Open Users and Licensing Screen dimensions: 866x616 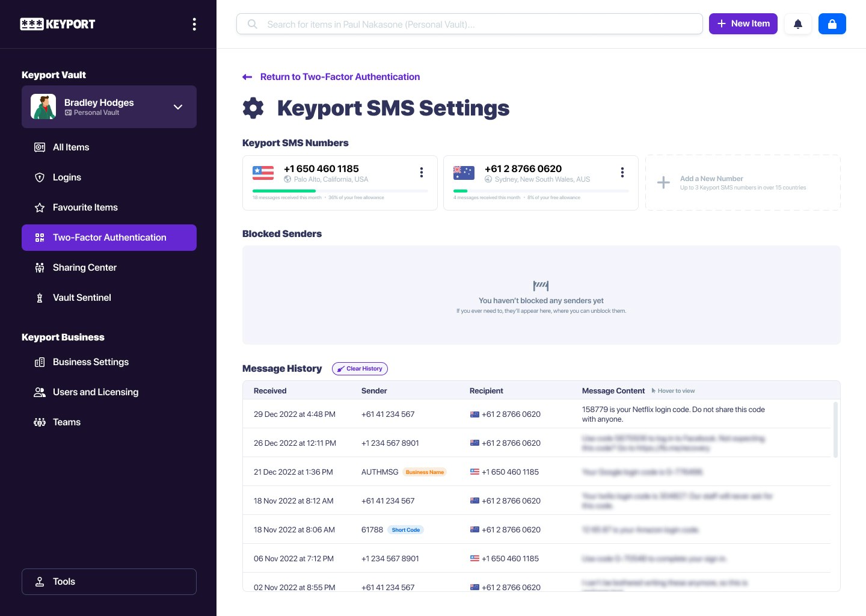tap(109, 392)
